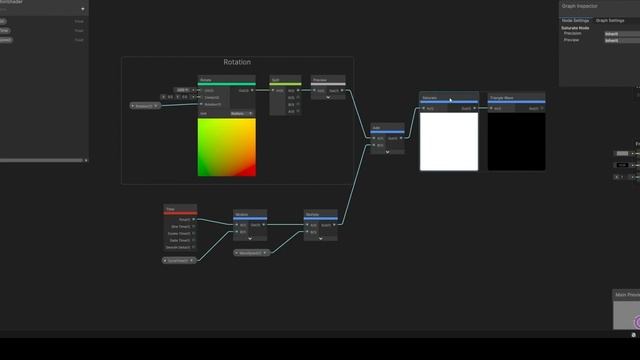Click the Sine Time output port
Image resolution: width=640 pixels, height=360 pixels.
pyautogui.click(x=194, y=226)
